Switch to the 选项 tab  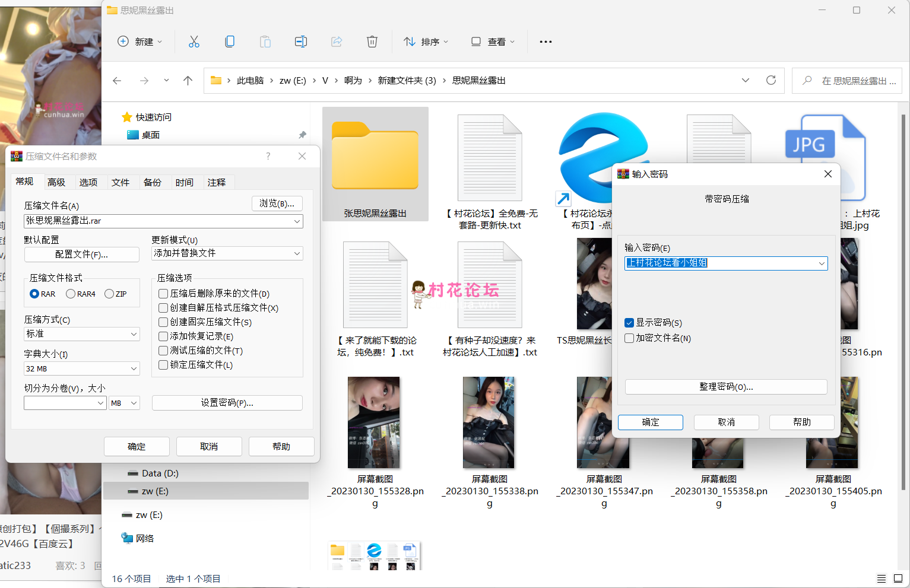pos(88,182)
